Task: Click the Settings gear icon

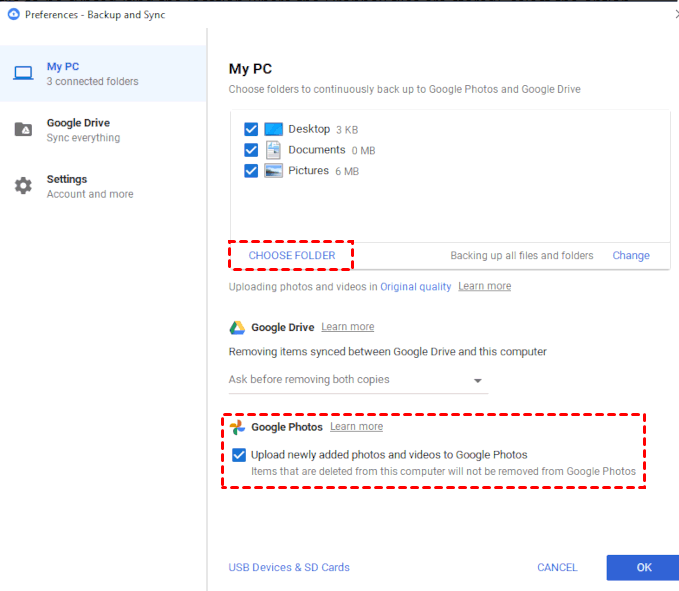Action: point(23,186)
